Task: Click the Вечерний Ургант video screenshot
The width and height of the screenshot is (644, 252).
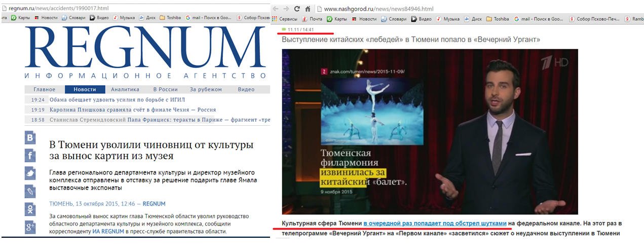Action: tap(430, 131)
